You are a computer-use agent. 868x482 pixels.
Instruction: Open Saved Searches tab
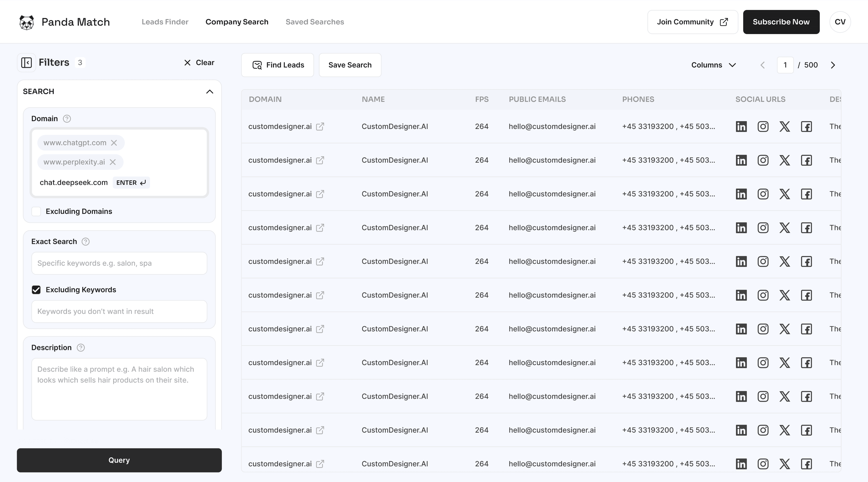pyautogui.click(x=314, y=22)
